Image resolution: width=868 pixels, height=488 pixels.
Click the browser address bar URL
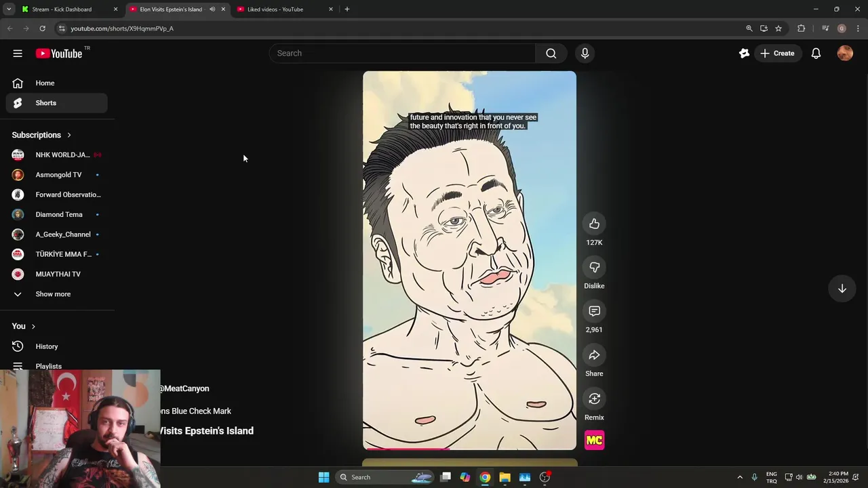122,28
